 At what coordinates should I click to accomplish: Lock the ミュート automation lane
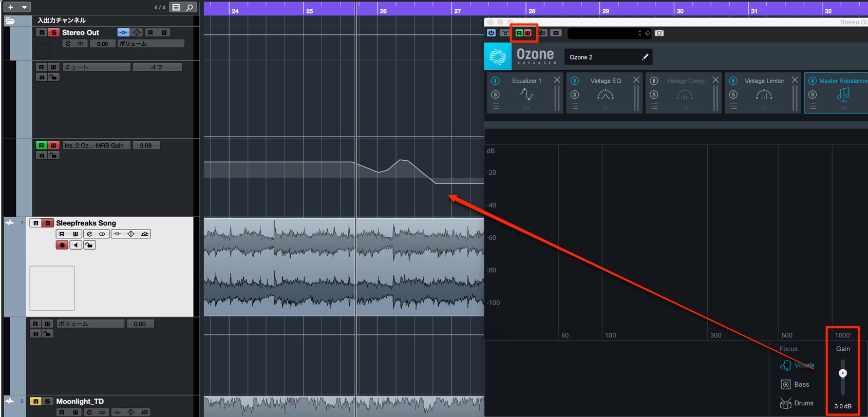[x=53, y=77]
